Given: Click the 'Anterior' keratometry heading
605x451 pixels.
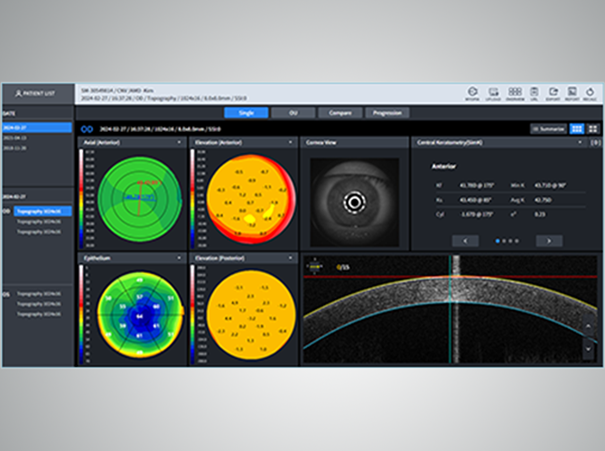Looking at the screenshot, I should (x=444, y=166).
